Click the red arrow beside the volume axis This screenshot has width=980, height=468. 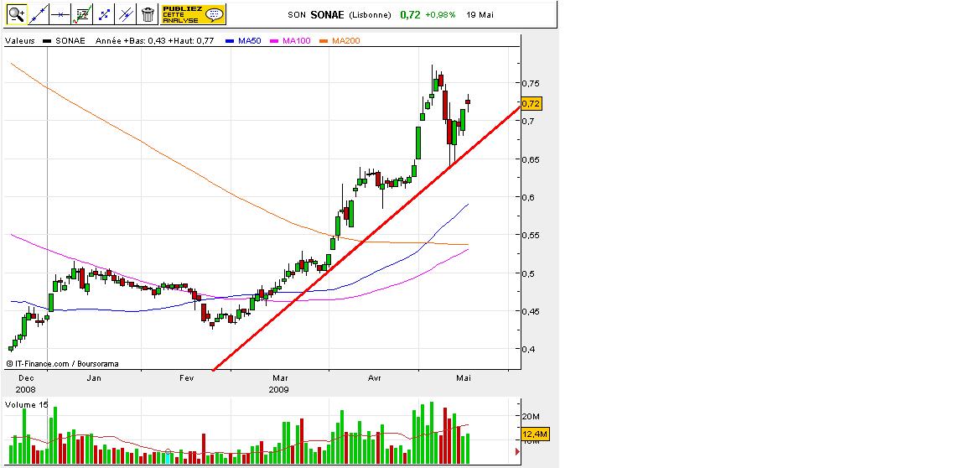517,451
